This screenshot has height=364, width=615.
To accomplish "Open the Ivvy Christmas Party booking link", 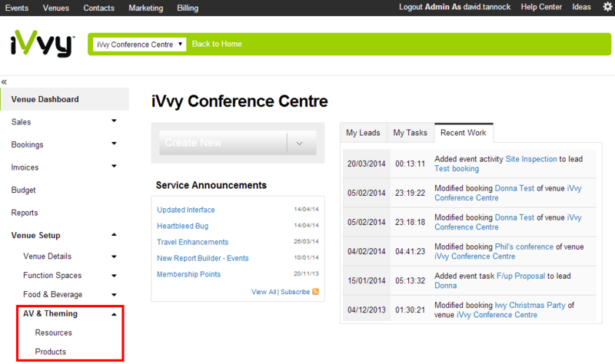I will pos(530,305).
